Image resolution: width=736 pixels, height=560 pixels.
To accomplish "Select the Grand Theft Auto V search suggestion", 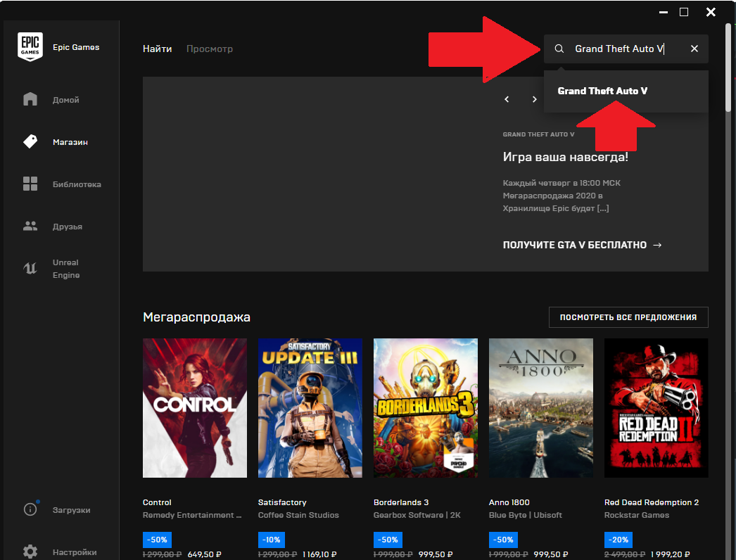I will [603, 91].
